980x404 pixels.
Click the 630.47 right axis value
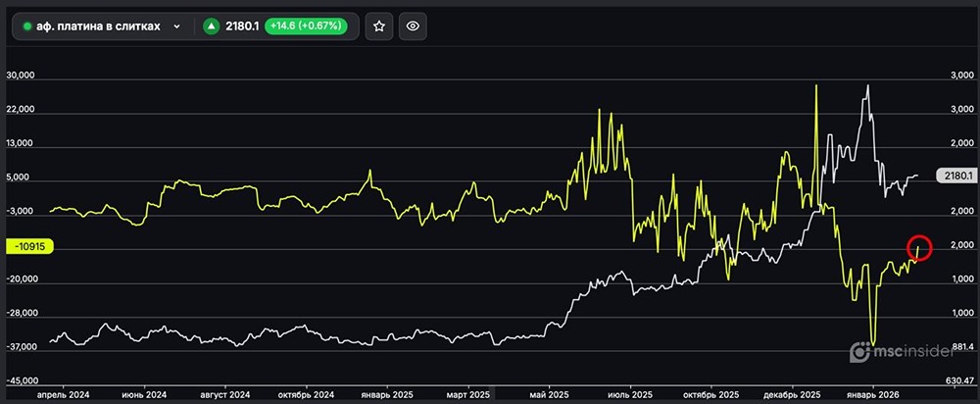pos(959,380)
